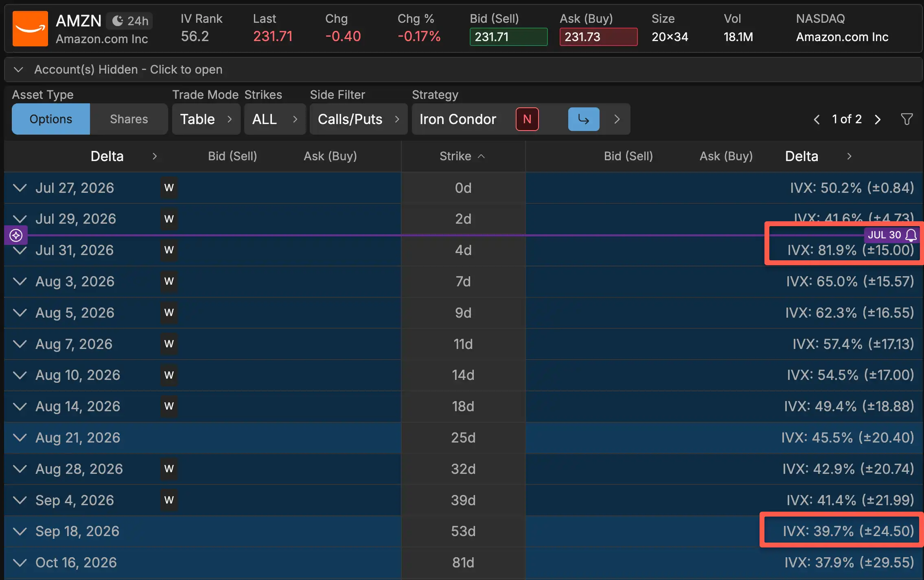The height and width of the screenshot is (580, 924).
Task: Click the 53d days-to-expiration cell
Action: point(463,531)
